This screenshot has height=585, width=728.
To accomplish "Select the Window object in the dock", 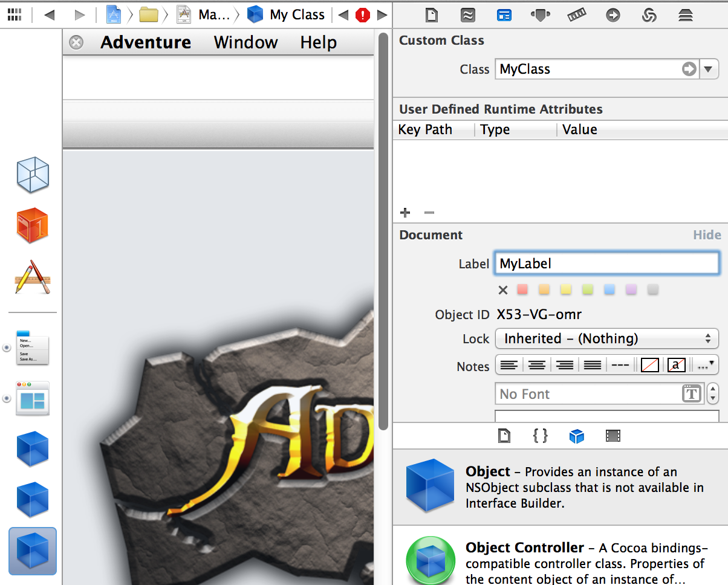I will [32, 398].
